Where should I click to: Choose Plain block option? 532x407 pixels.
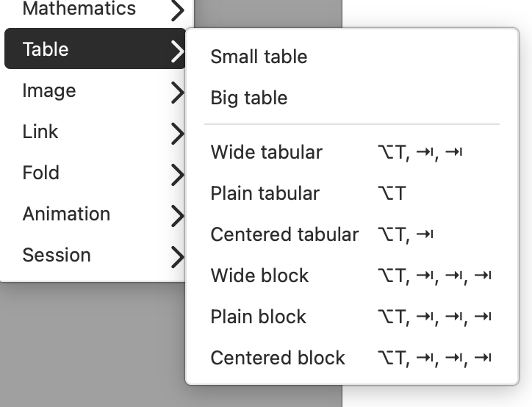click(258, 317)
